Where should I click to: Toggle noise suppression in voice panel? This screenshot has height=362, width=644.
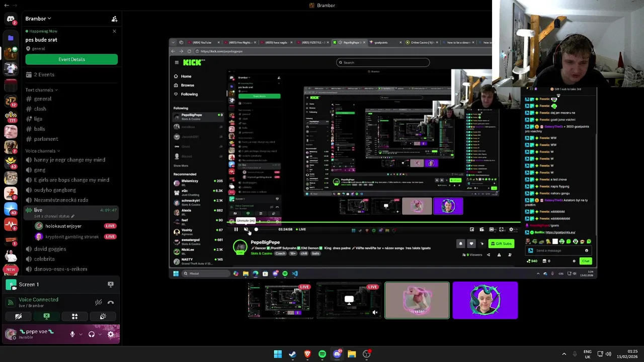coord(99,302)
